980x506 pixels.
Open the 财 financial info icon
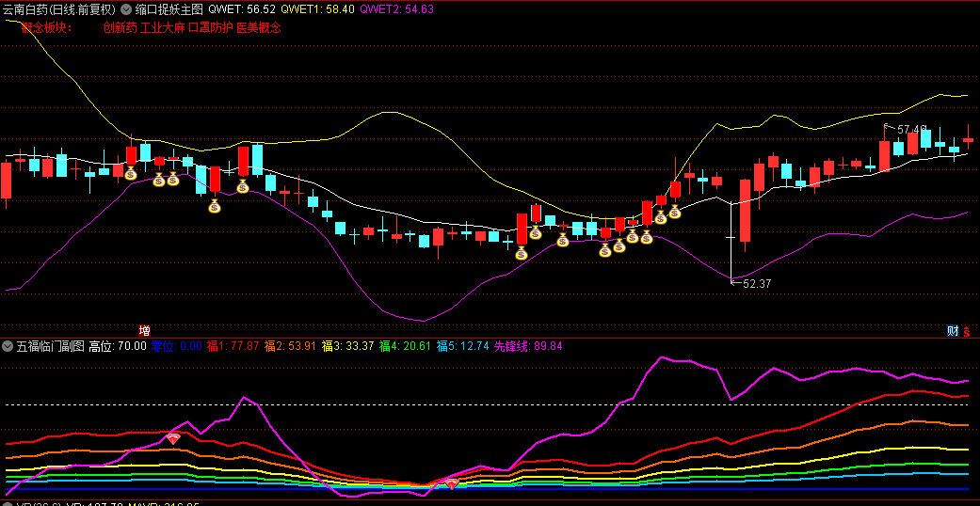953,330
